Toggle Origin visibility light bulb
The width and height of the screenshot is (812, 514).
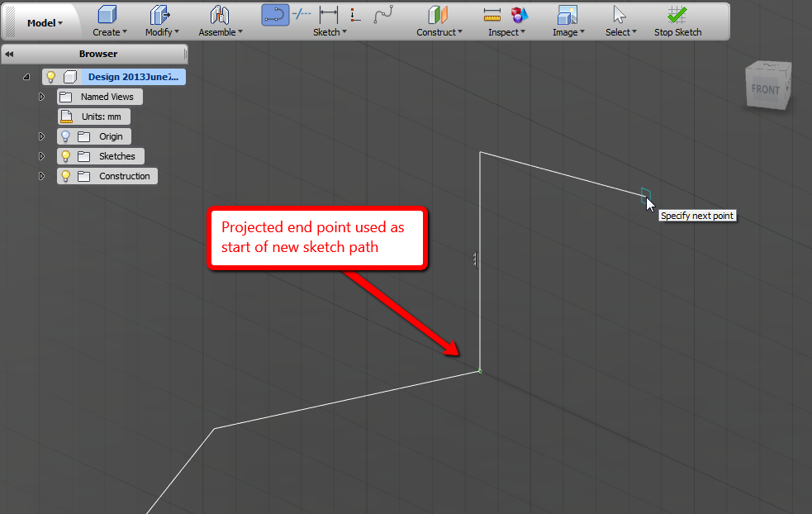pos(65,136)
